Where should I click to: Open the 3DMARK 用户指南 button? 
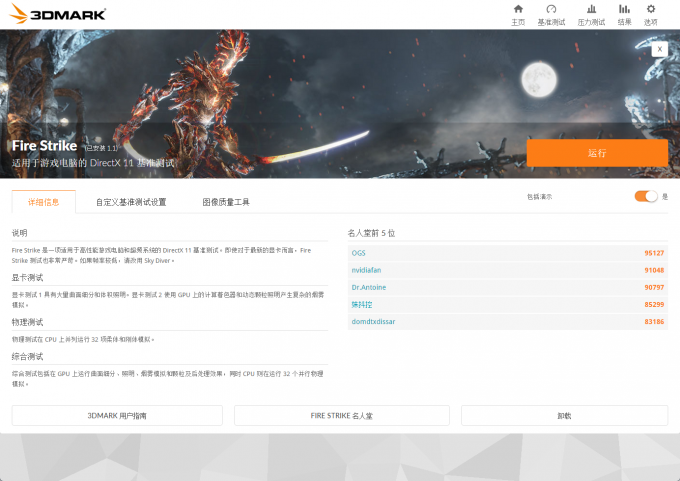(x=117, y=416)
